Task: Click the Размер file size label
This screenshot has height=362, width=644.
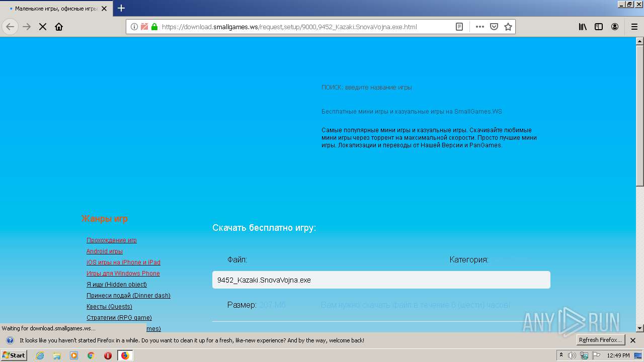Action: click(x=242, y=305)
